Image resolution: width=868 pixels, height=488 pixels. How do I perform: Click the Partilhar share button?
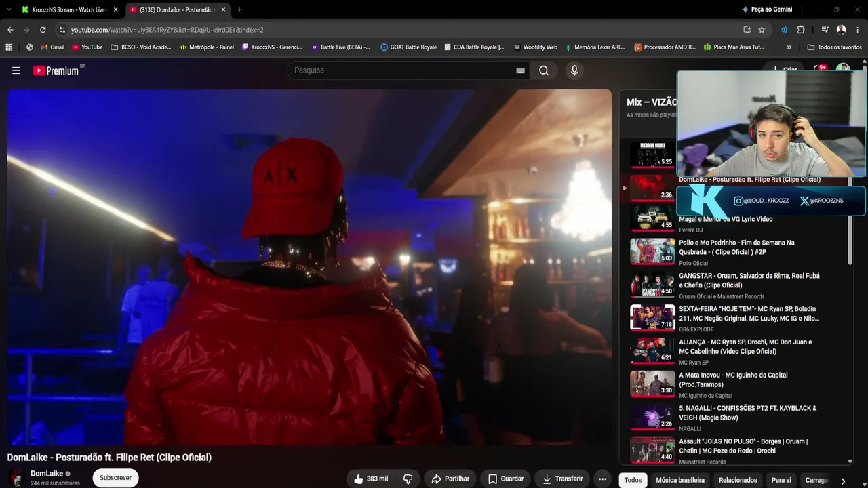tap(450, 479)
